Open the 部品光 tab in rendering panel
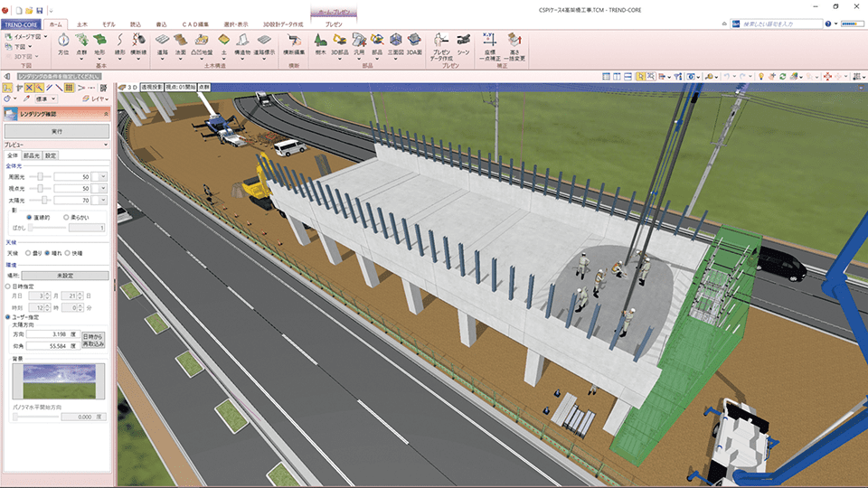 tap(32, 155)
